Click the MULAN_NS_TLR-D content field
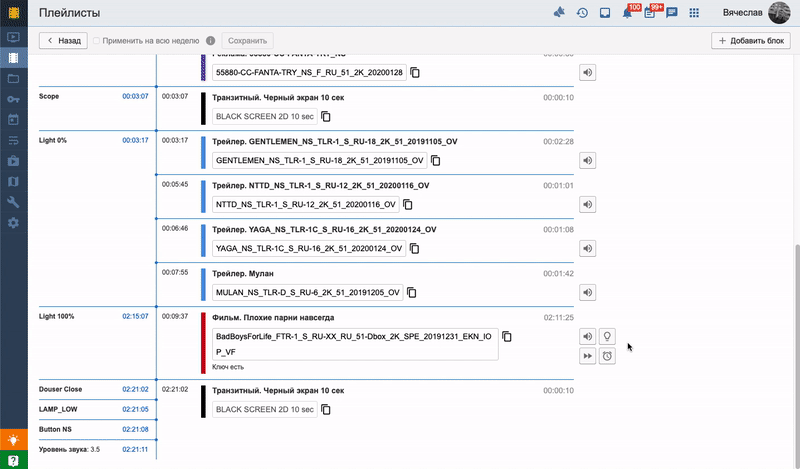 coord(308,292)
